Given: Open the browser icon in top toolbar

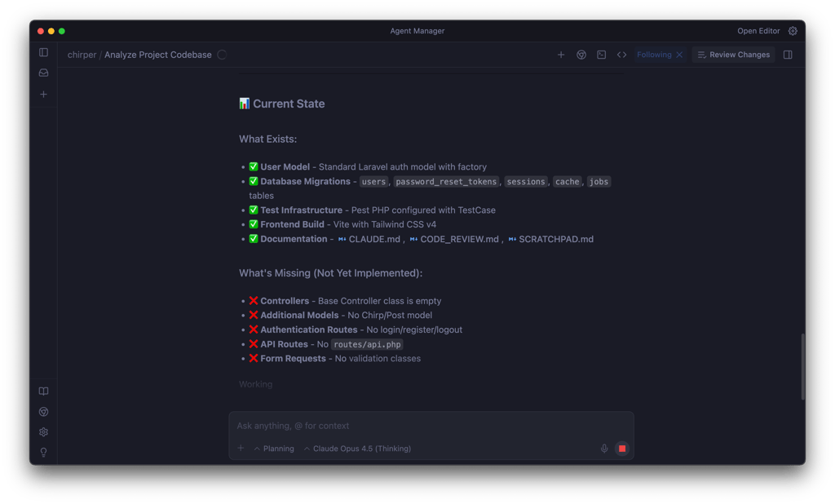Looking at the screenshot, I should 581,55.
